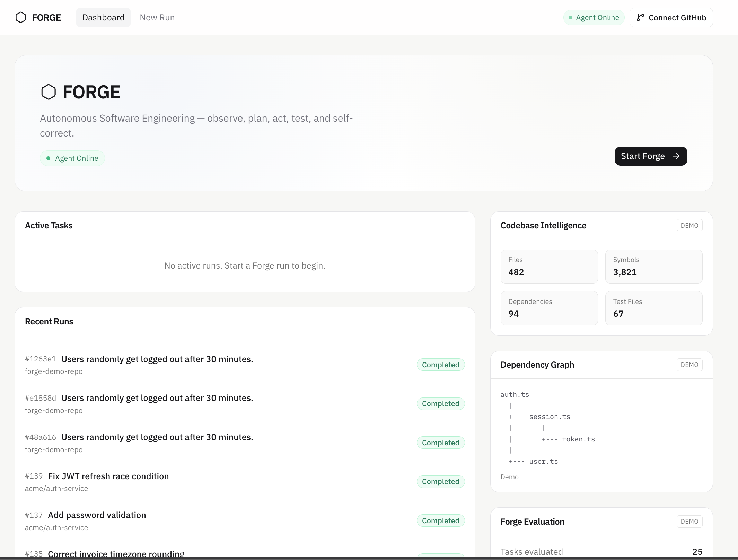The width and height of the screenshot is (738, 560).
Task: Click auth.ts in the dependency graph
Action: pos(515,394)
